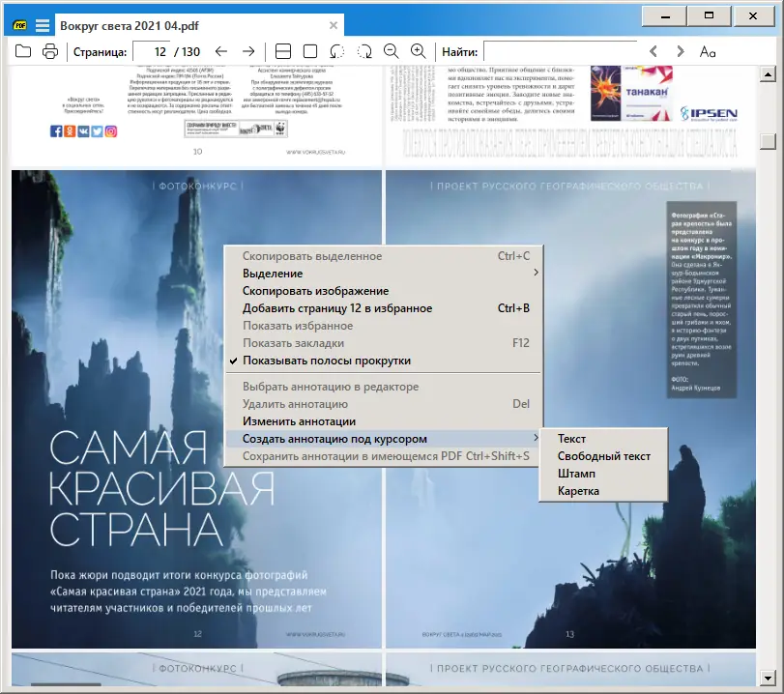
Task: Click Сохранить аннотации в имеющемся PDF entry
Action: [x=383, y=456]
